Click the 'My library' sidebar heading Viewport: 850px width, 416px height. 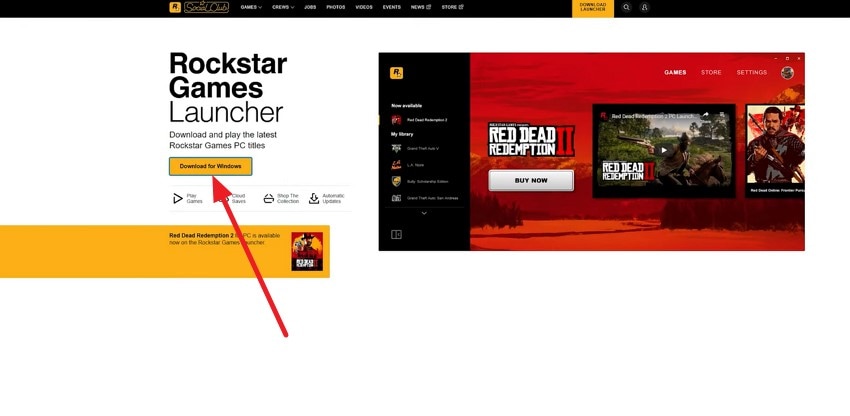(402, 134)
